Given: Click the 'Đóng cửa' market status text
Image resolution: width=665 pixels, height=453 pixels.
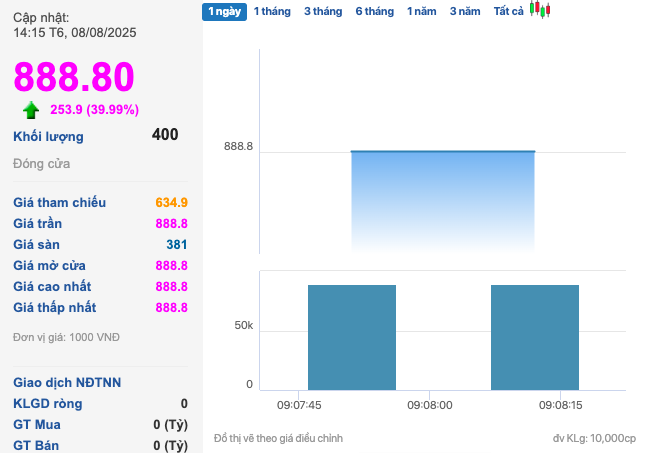Looking at the screenshot, I should click(41, 163).
